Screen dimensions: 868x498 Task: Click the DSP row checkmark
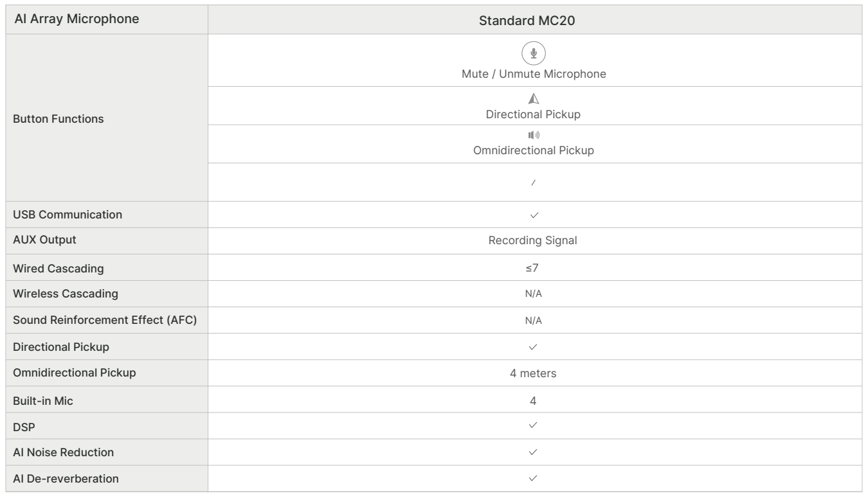tap(534, 425)
